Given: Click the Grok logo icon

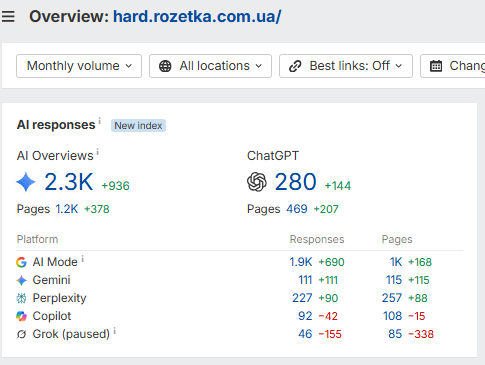Looking at the screenshot, I should (x=21, y=334).
